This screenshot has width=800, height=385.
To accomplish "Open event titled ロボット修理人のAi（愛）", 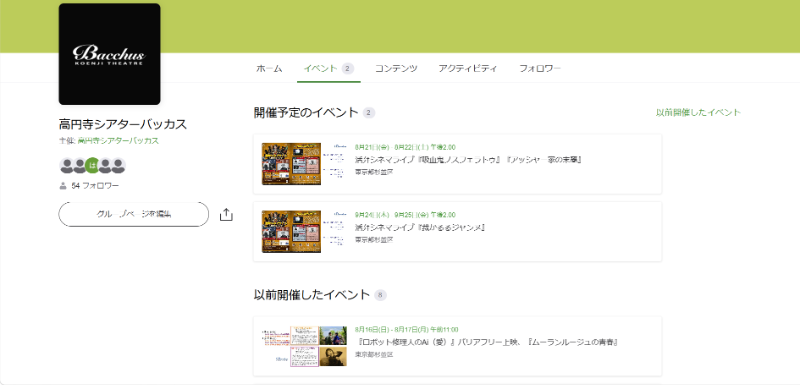I will tap(487, 342).
